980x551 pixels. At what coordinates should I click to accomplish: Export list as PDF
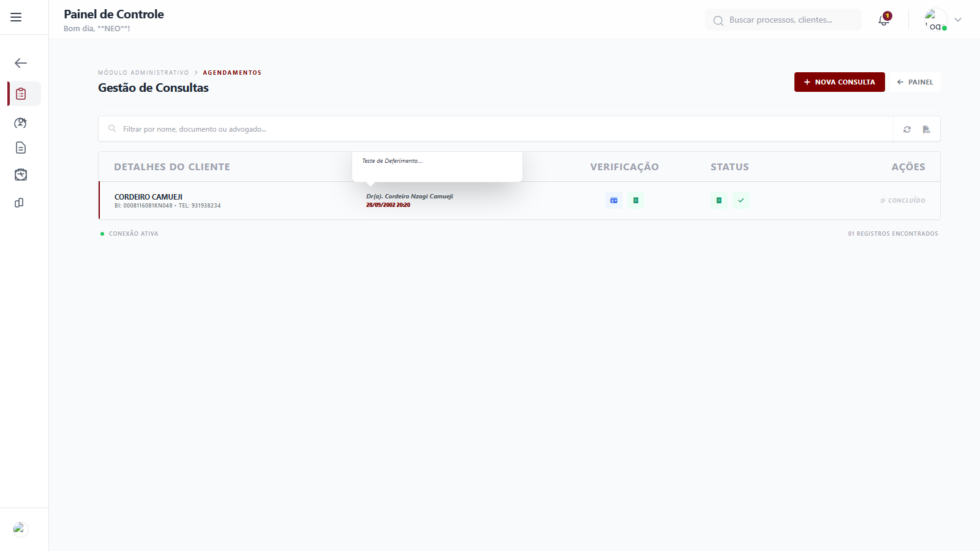[926, 129]
